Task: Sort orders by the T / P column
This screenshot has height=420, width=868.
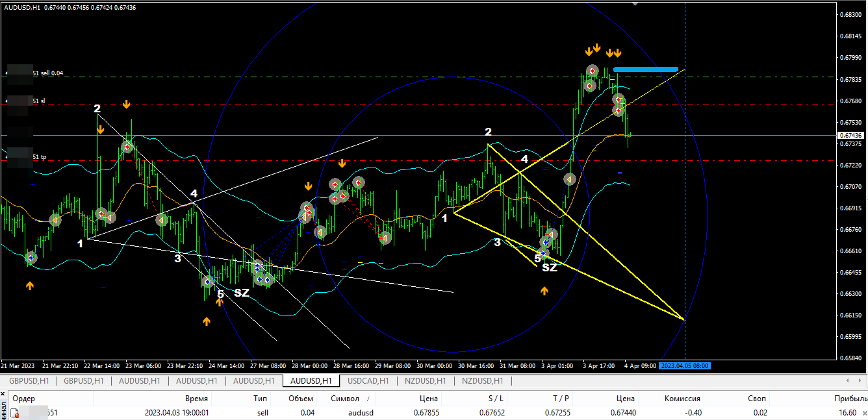Action: (561, 398)
